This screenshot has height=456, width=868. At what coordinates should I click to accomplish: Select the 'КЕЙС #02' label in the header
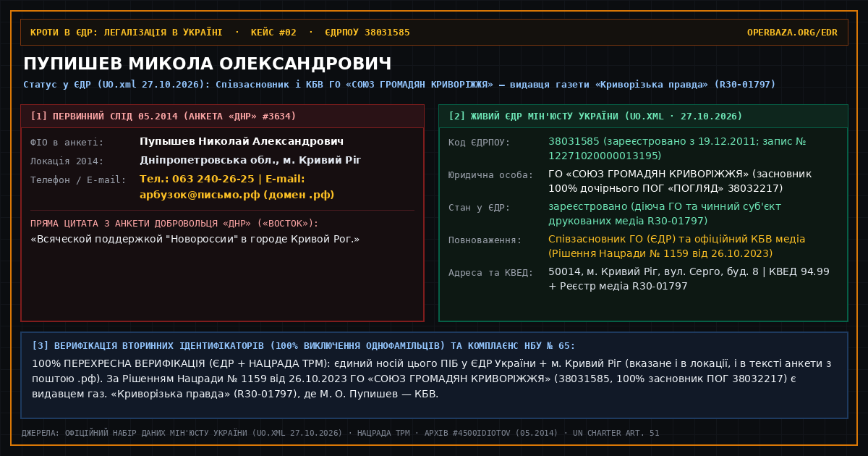pyautogui.click(x=274, y=33)
